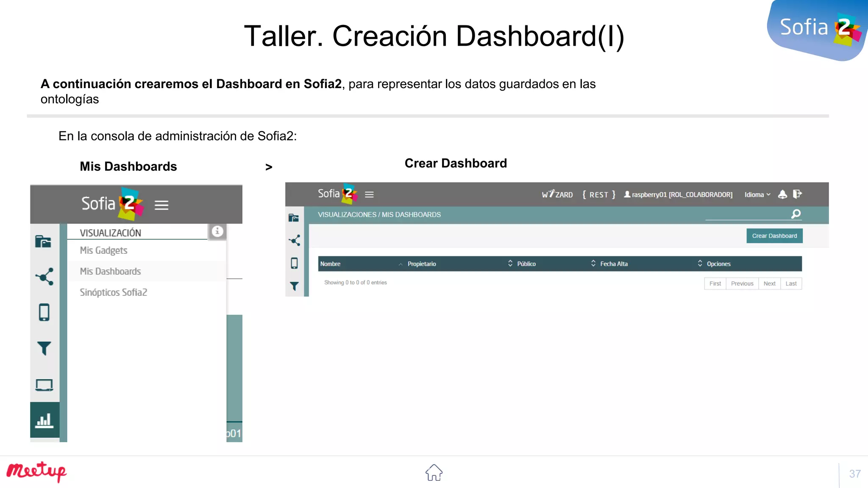Open Sinópticos Sofia2 menu entry
The width and height of the screenshot is (868, 488).
114,292
